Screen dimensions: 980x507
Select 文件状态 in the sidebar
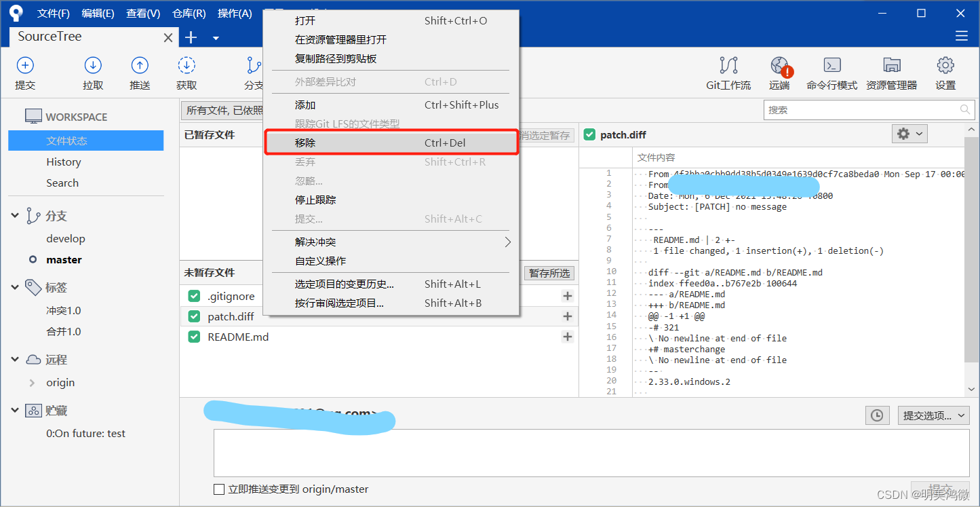coord(86,140)
